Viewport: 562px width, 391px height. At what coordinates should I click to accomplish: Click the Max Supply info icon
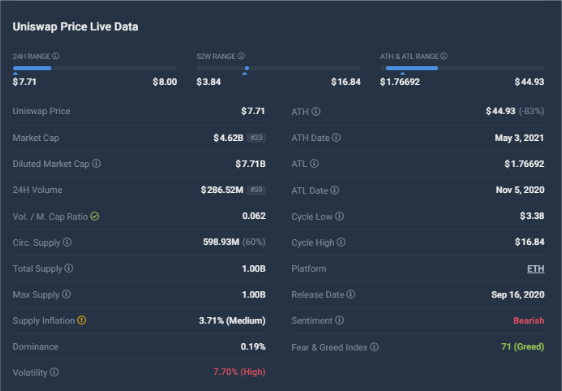66,294
